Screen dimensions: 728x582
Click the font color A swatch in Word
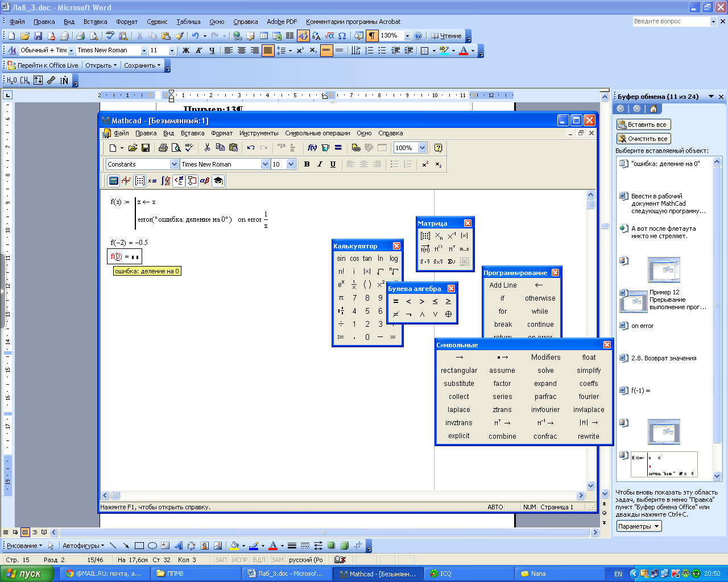[464, 51]
